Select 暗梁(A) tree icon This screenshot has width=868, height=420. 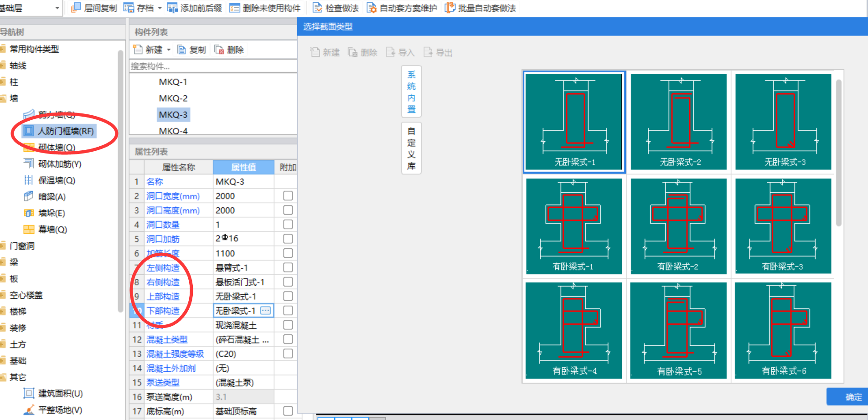pyautogui.click(x=29, y=196)
